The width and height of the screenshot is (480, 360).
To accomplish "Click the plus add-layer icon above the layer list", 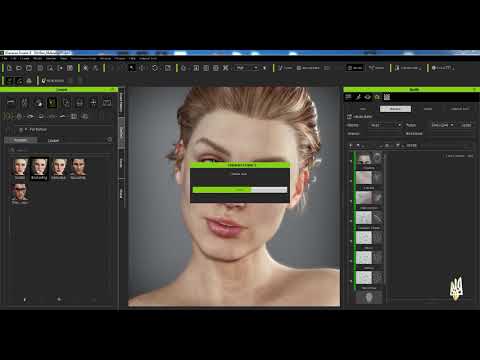I will 350,145.
